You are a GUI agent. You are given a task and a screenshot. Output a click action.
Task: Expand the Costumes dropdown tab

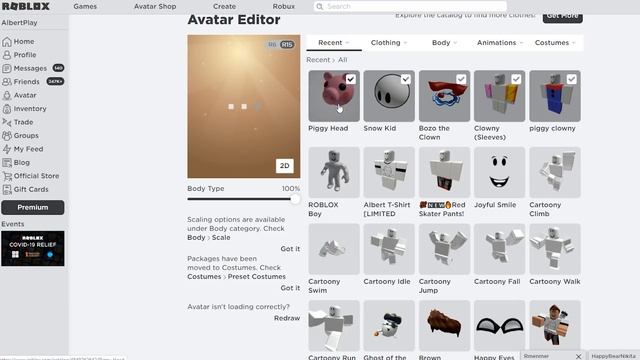coord(555,43)
